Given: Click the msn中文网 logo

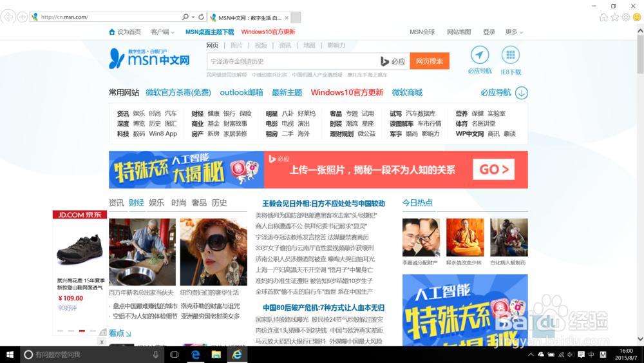Looking at the screenshot, I should 149,59.
